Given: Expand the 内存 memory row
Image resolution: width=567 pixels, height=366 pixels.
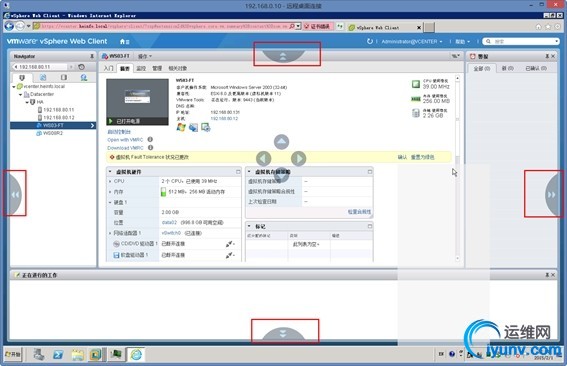Looking at the screenshot, I should click(110, 192).
